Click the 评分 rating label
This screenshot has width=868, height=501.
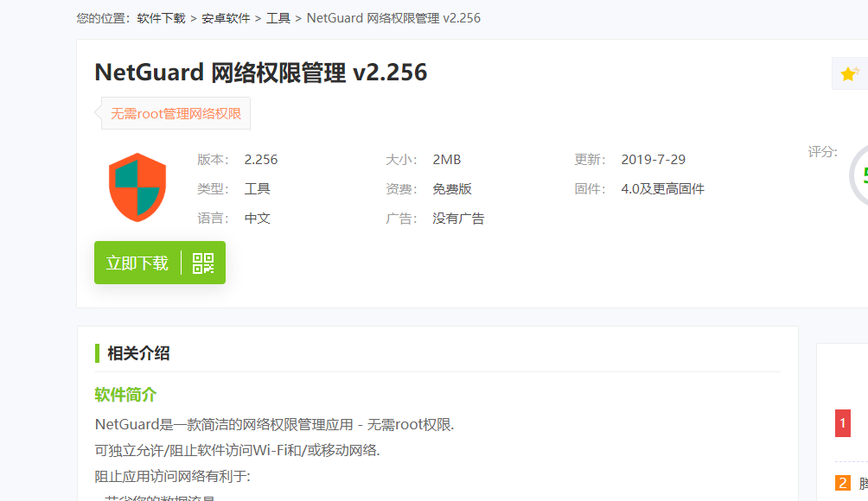tap(822, 151)
